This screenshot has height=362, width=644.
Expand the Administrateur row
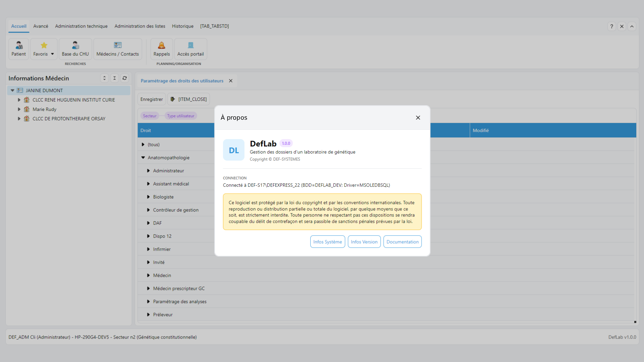(x=148, y=171)
